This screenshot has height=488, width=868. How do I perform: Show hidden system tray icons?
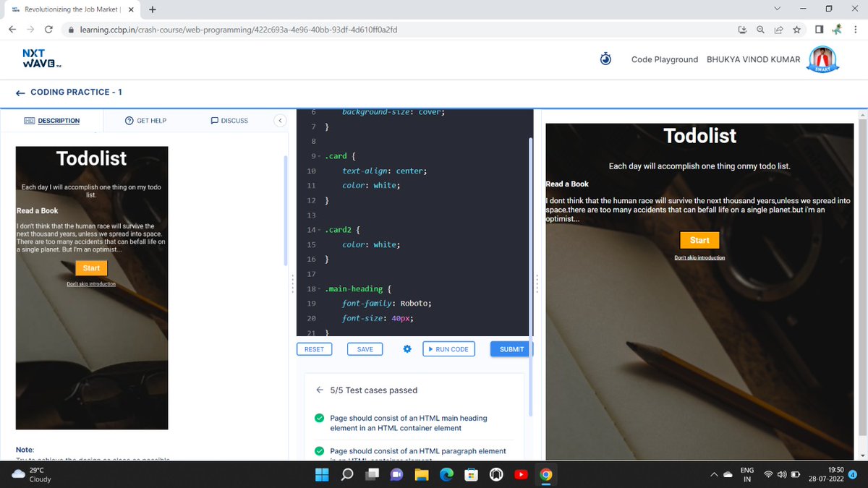click(x=715, y=474)
